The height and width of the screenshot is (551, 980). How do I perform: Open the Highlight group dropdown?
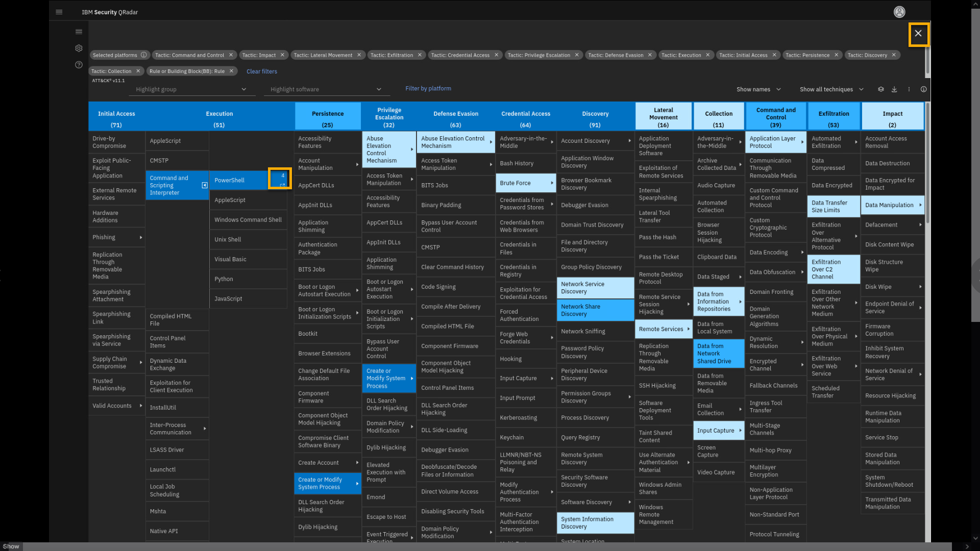[x=191, y=89]
